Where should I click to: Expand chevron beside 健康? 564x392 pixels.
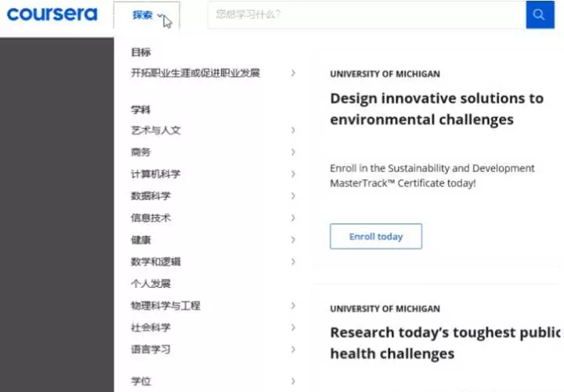pyautogui.click(x=293, y=239)
